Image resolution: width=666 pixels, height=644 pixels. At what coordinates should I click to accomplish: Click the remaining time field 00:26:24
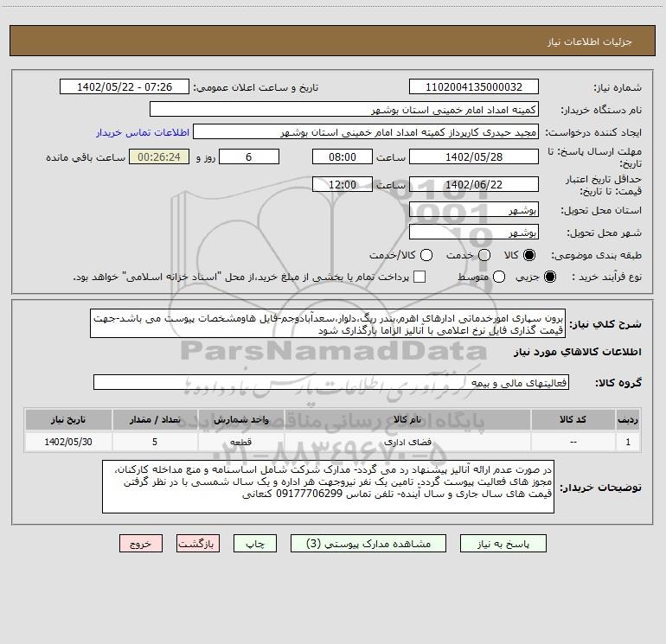point(159,156)
